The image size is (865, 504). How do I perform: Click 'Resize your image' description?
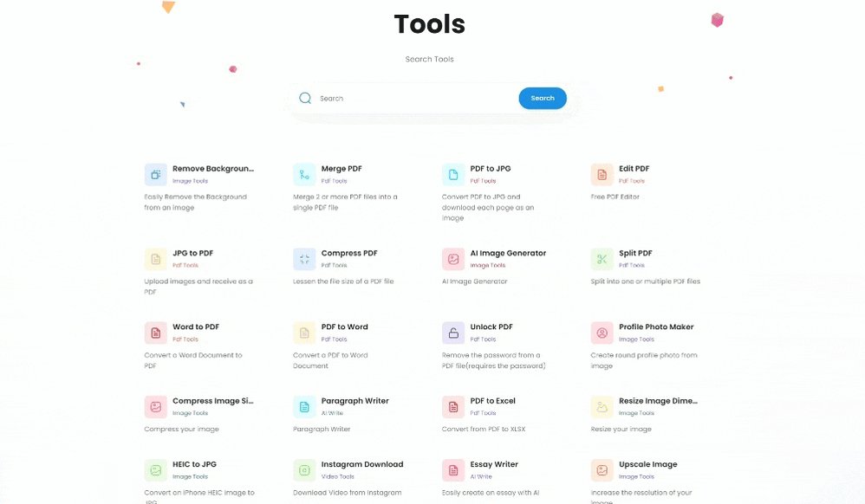pyautogui.click(x=621, y=429)
